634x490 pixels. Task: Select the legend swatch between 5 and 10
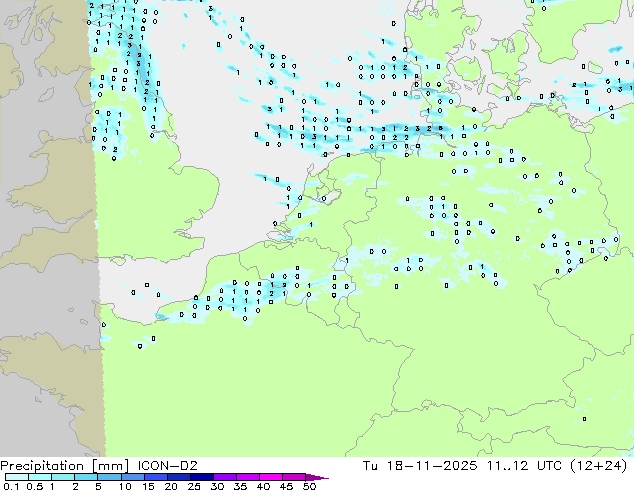click(x=109, y=477)
